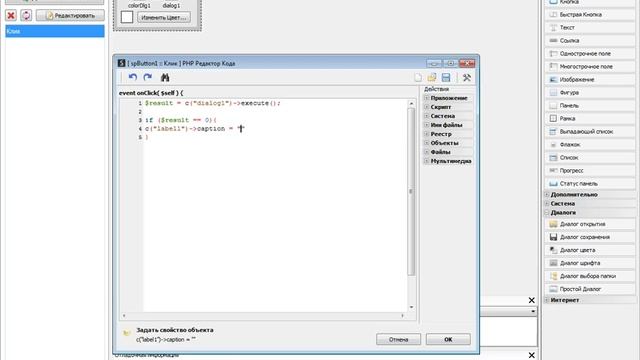This screenshot has height=360, width=640.
Task: Click the code editor vertical scrollbar thumb
Action: click(411, 191)
